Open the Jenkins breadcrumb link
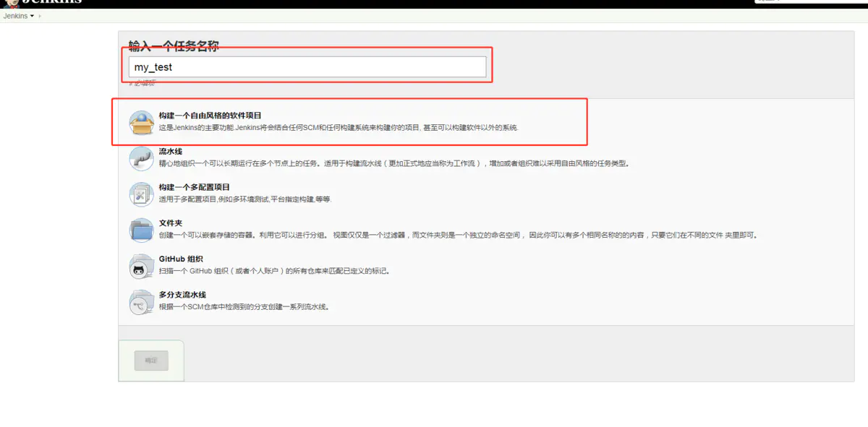 pyautogui.click(x=15, y=16)
